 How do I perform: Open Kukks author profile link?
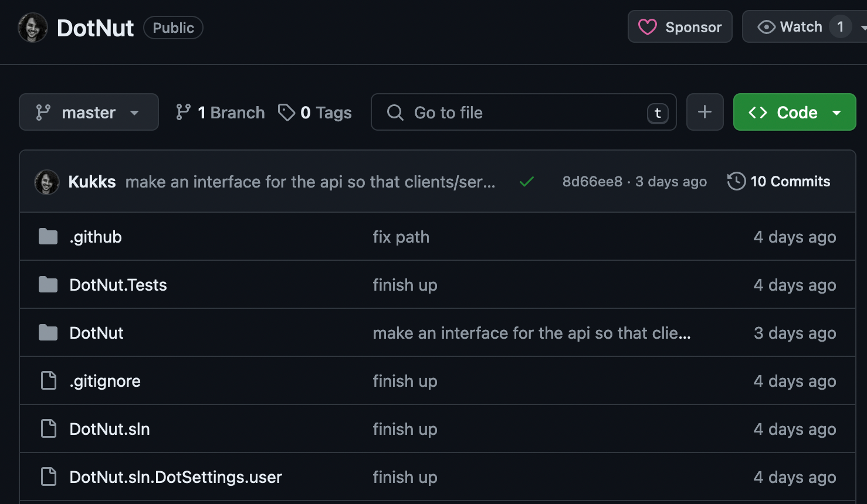(x=92, y=182)
